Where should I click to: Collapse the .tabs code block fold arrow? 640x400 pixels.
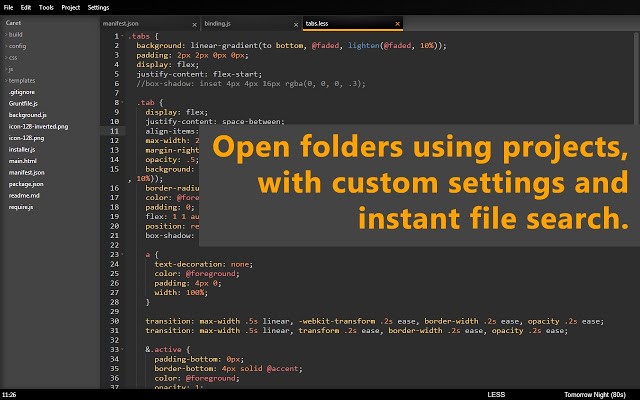coord(122,36)
